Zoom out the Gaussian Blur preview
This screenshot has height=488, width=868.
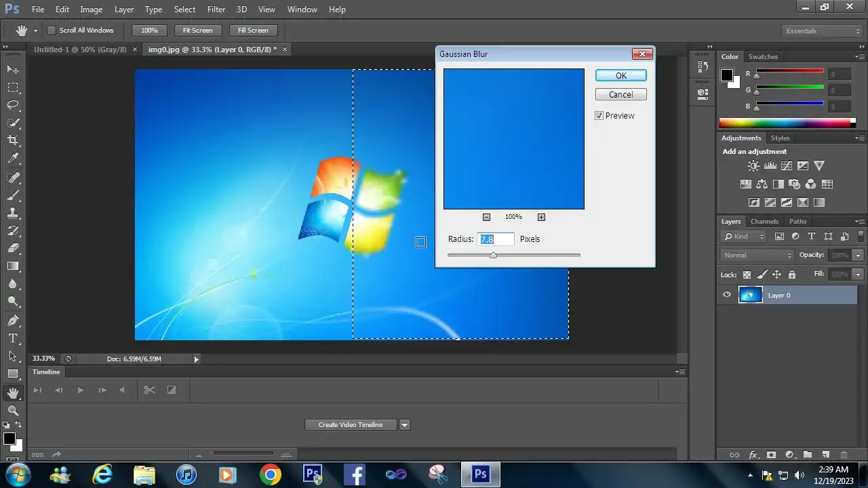(486, 217)
